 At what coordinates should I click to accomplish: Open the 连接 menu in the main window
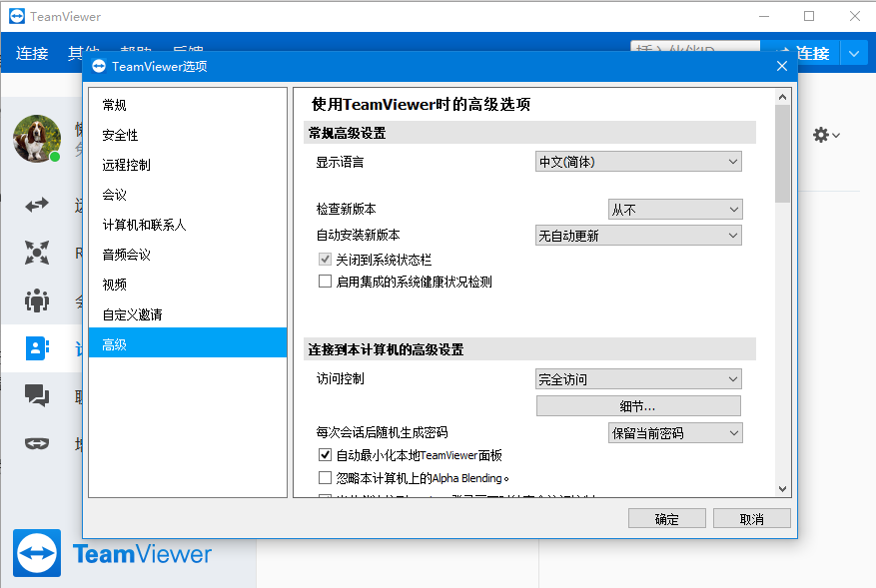[32, 54]
